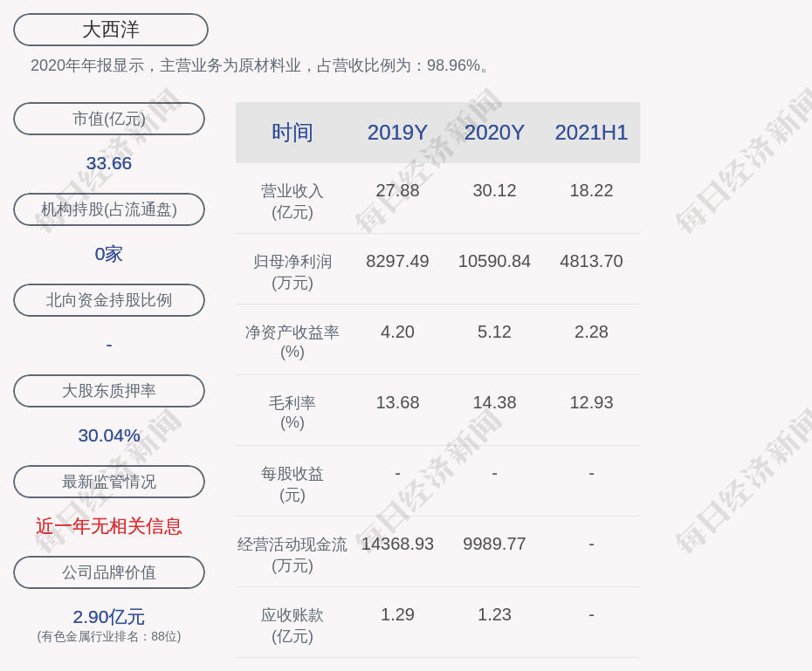Click the cash flow value 9989.77
Screen dimensions: 812x671
coord(494,544)
